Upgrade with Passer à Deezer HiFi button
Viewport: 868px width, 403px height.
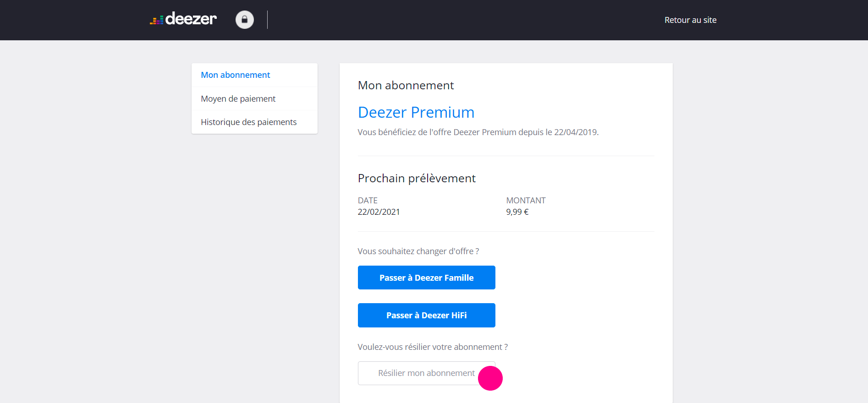tap(427, 315)
